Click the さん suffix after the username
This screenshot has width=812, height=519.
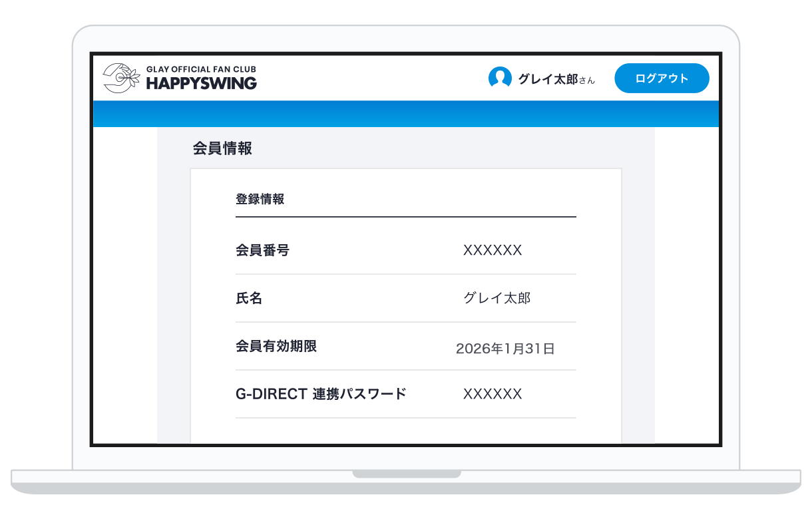coord(586,81)
